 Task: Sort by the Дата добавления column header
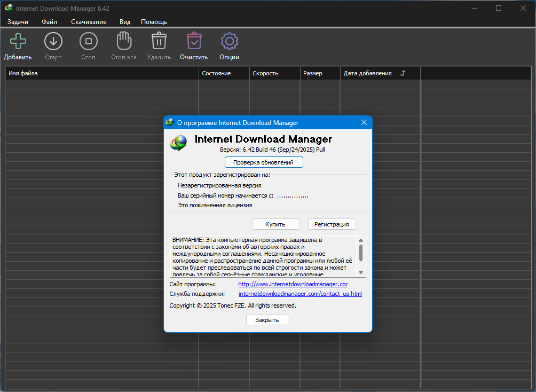pyautogui.click(x=367, y=73)
